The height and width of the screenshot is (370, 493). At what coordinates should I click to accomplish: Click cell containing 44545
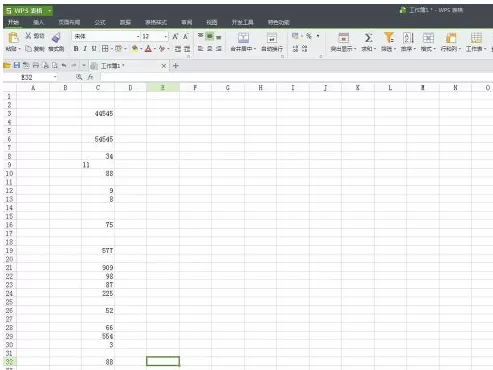(x=98, y=113)
